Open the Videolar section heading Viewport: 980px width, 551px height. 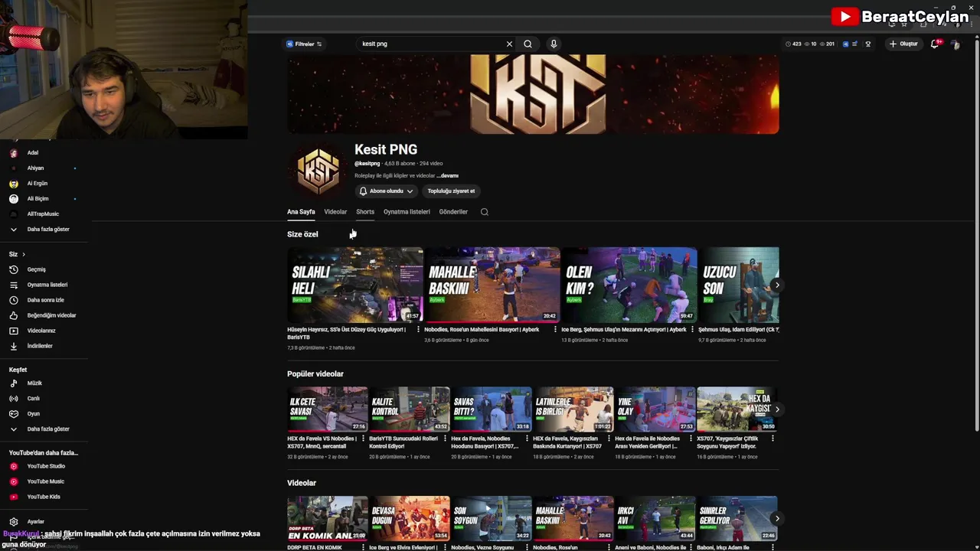pos(302,483)
